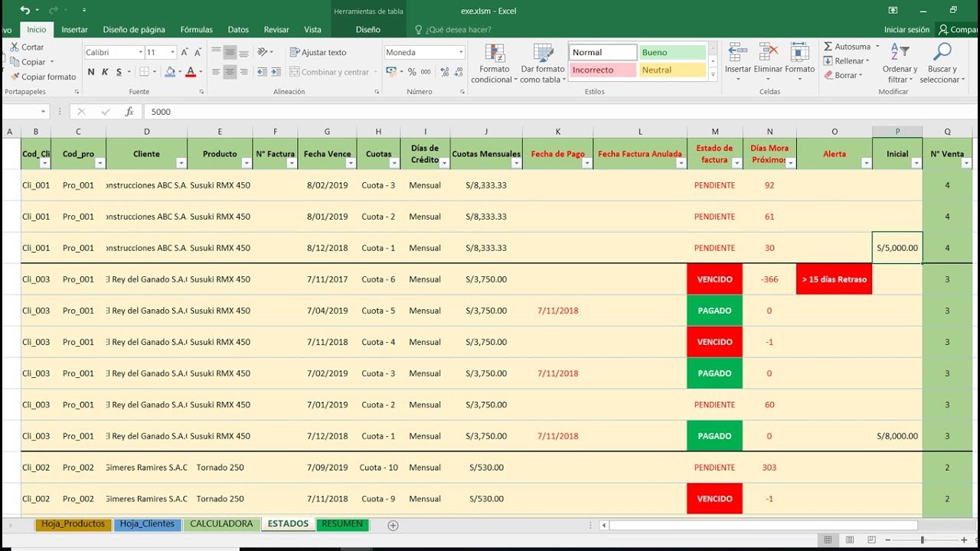The image size is (980, 551).
Task: Click the Copiar formato paintbrush
Action: point(15,77)
